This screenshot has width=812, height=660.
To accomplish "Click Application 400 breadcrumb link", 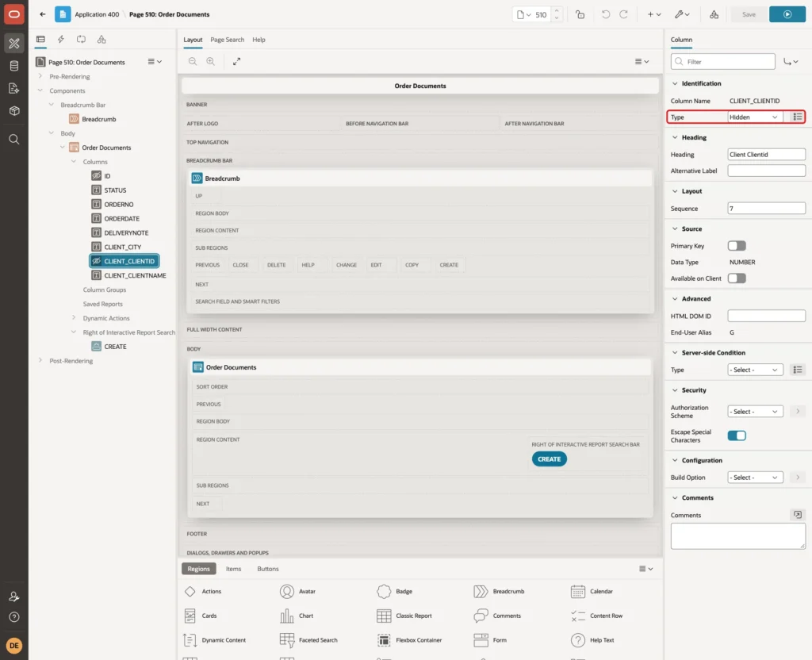I will (x=96, y=14).
